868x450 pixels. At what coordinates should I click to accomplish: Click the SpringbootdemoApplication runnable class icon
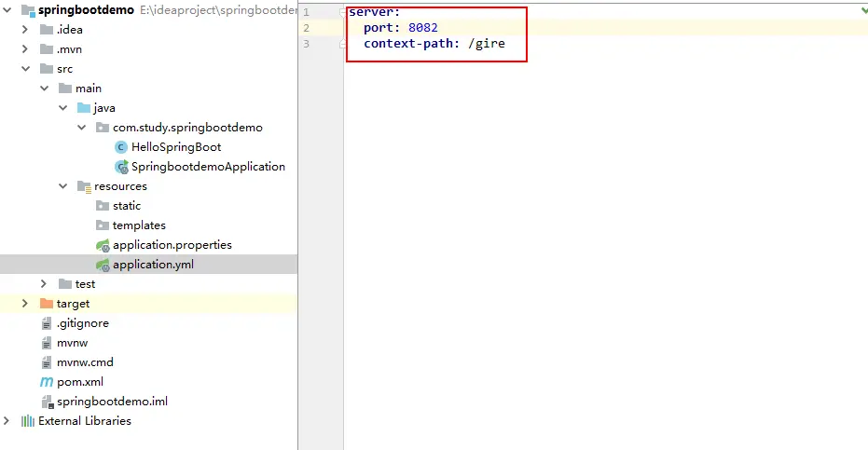pyautogui.click(x=121, y=167)
